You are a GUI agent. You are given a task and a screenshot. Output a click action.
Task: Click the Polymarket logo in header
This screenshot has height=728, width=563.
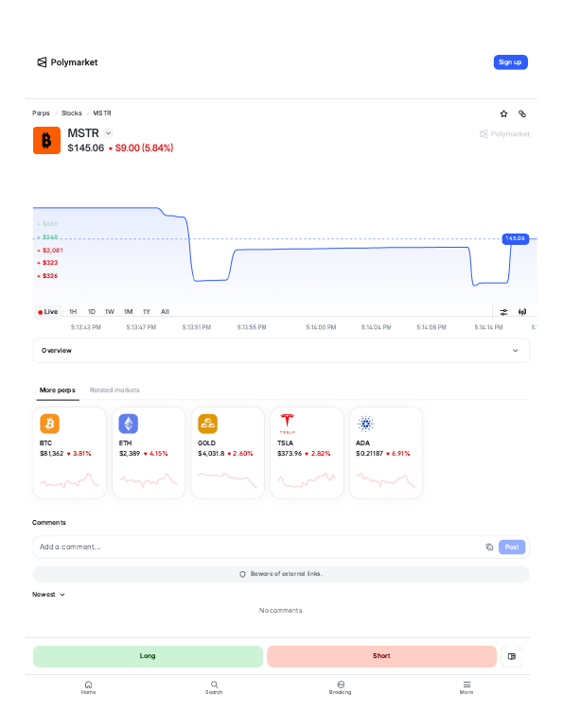[x=67, y=62]
